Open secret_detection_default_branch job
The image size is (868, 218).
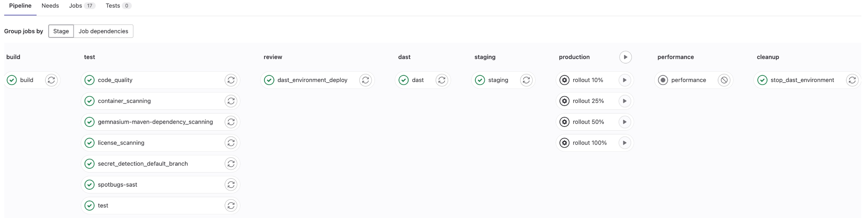click(143, 163)
